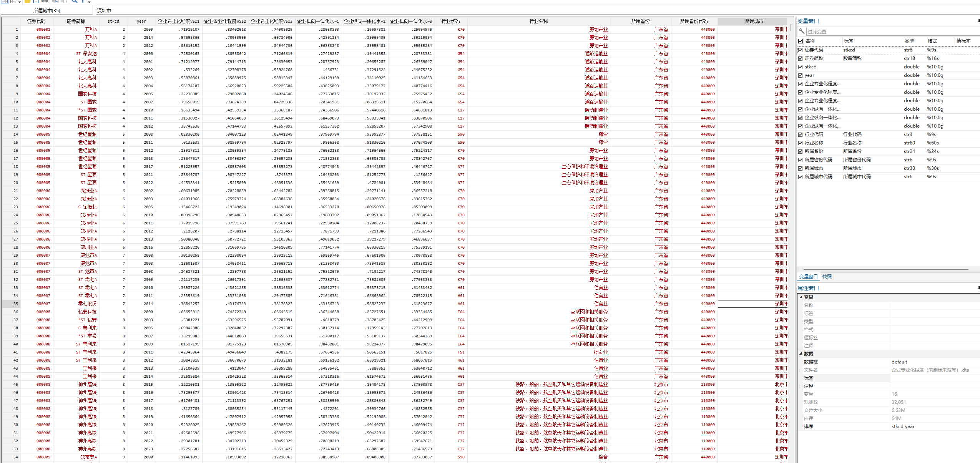The height and width of the screenshot is (463, 980).
Task: Click the 行业名称 column header
Action: tap(538, 21)
